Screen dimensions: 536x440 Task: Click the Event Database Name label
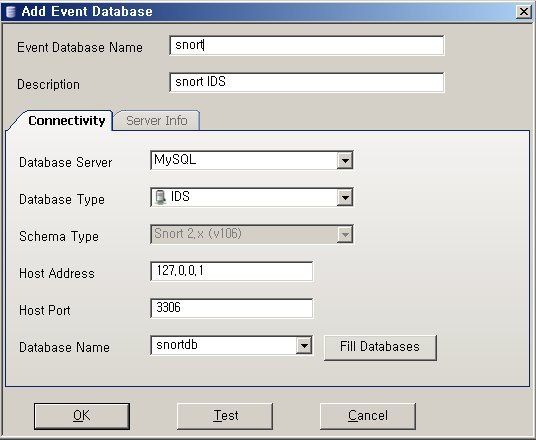tap(80, 48)
